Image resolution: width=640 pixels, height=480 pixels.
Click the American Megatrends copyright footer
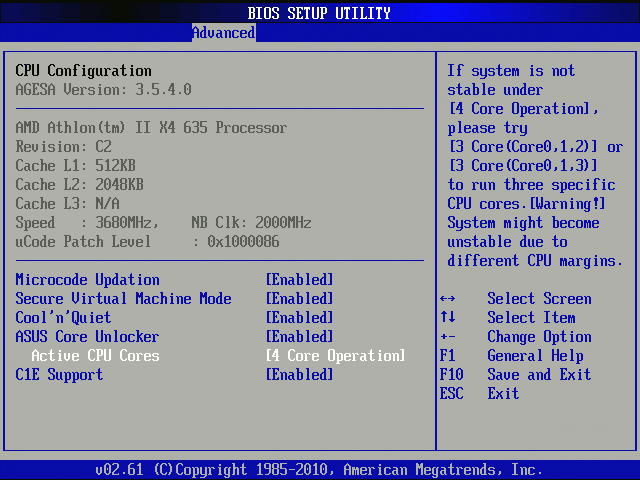(319, 469)
